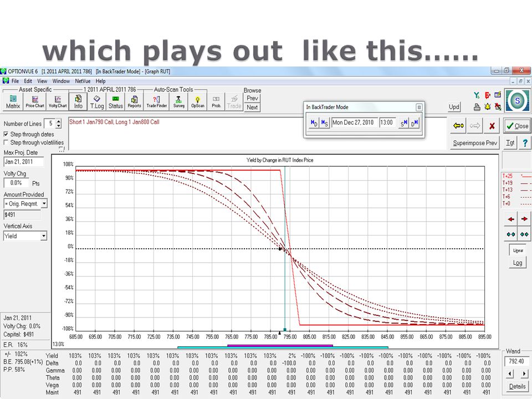The height and width of the screenshot is (399, 532).
Task: Open the Matrix view icon
Action: click(13, 102)
